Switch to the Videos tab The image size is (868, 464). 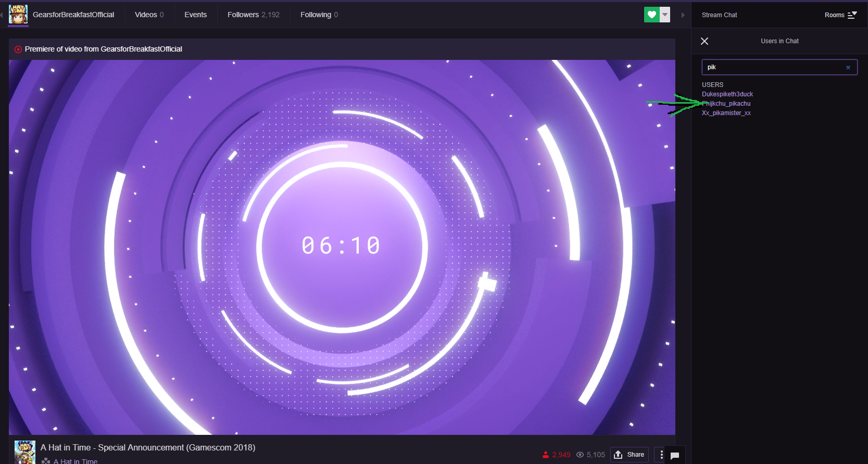pyautogui.click(x=149, y=15)
